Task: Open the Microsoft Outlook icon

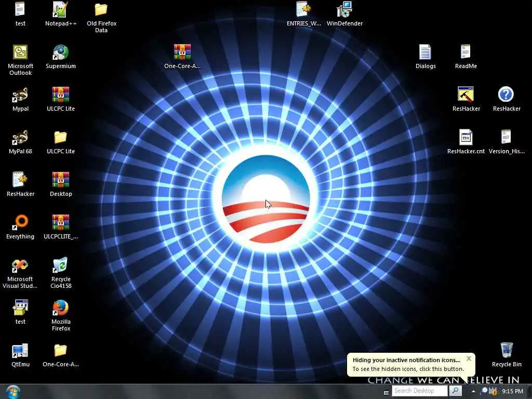Action: (20, 60)
